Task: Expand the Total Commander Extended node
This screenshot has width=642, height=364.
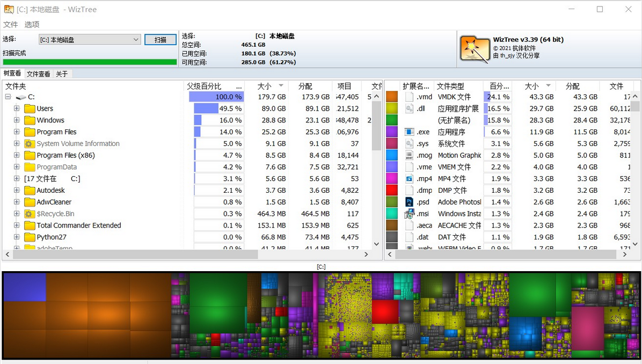Action: point(17,225)
